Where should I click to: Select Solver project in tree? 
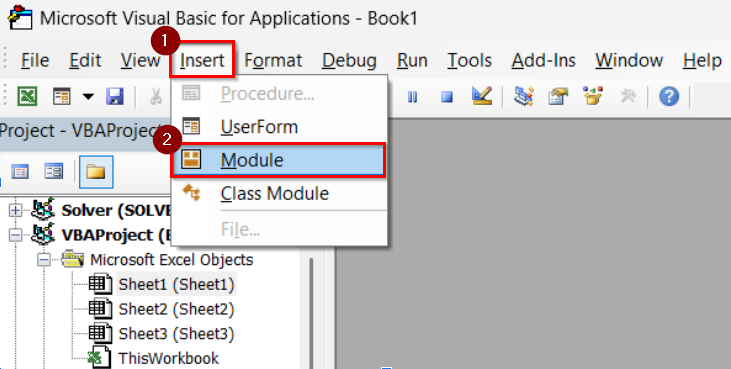(117, 210)
